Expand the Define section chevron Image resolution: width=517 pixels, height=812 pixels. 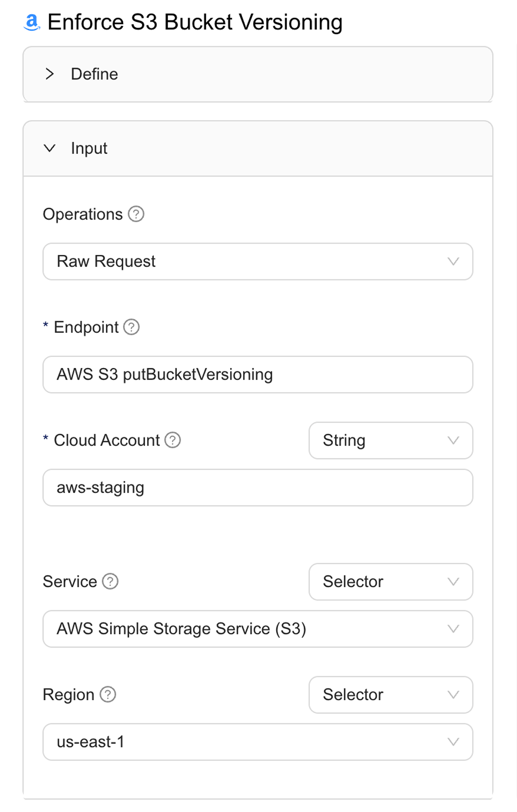pyautogui.click(x=50, y=74)
